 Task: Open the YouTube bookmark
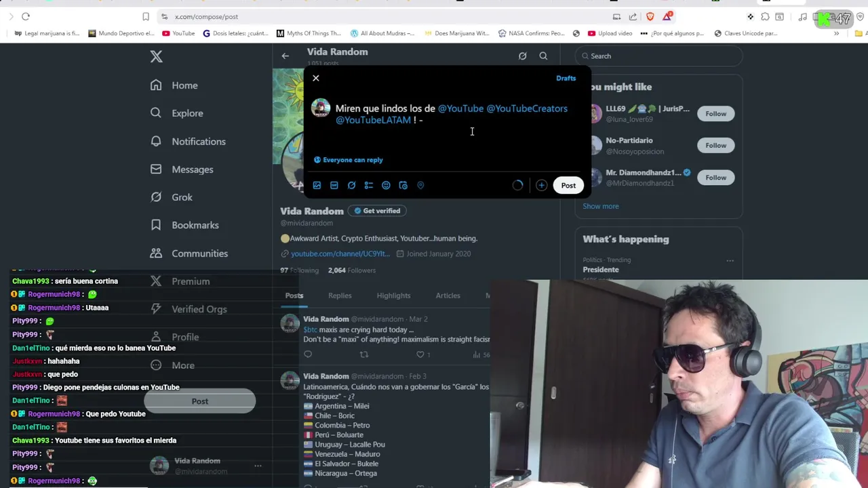tap(178, 33)
